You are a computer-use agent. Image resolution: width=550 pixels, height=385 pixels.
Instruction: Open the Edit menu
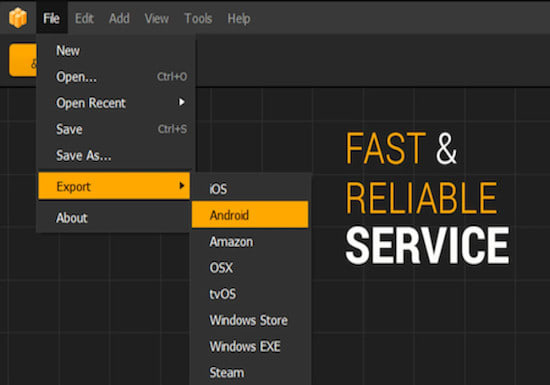point(84,18)
